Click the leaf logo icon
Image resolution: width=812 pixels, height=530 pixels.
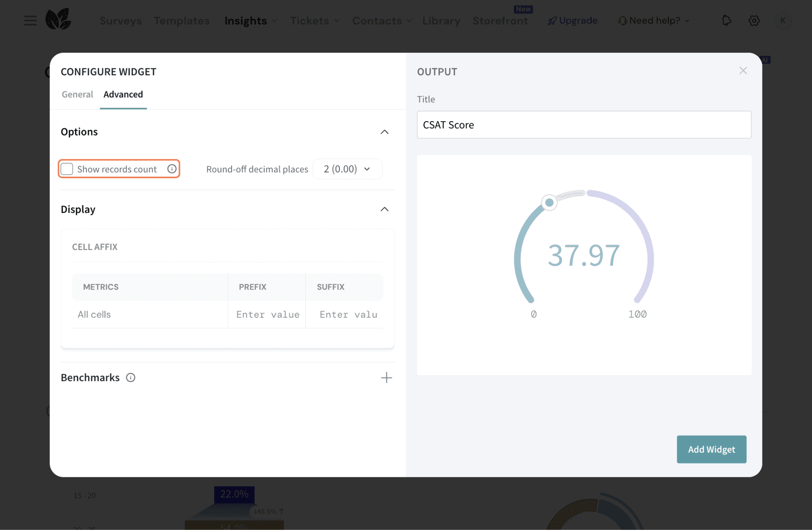(58, 19)
